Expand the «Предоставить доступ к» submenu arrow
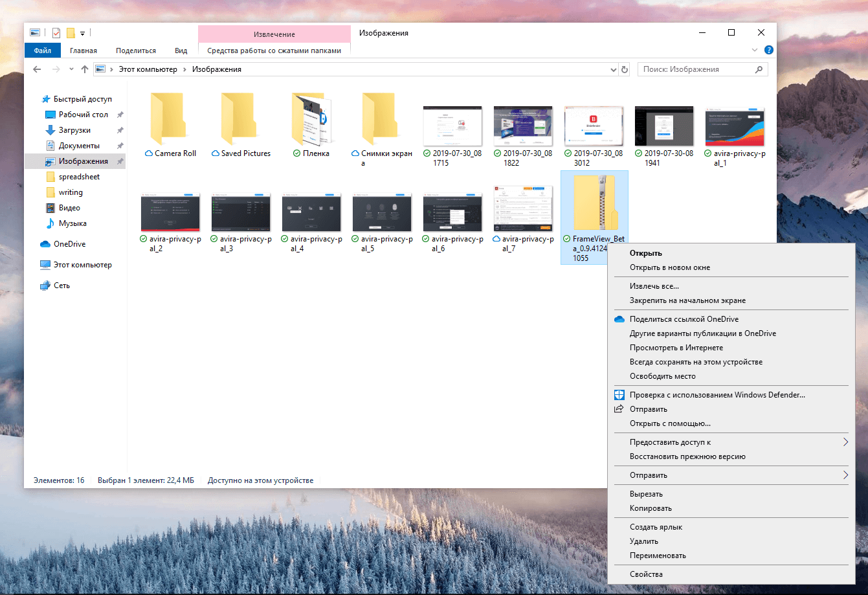 (845, 442)
